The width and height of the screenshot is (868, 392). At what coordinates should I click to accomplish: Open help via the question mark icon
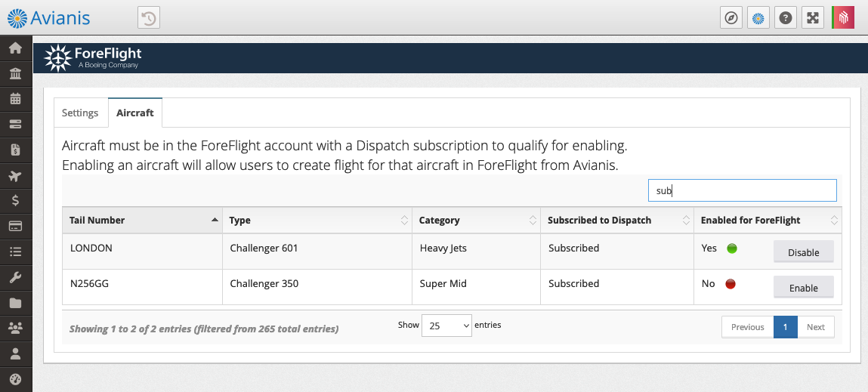point(786,17)
